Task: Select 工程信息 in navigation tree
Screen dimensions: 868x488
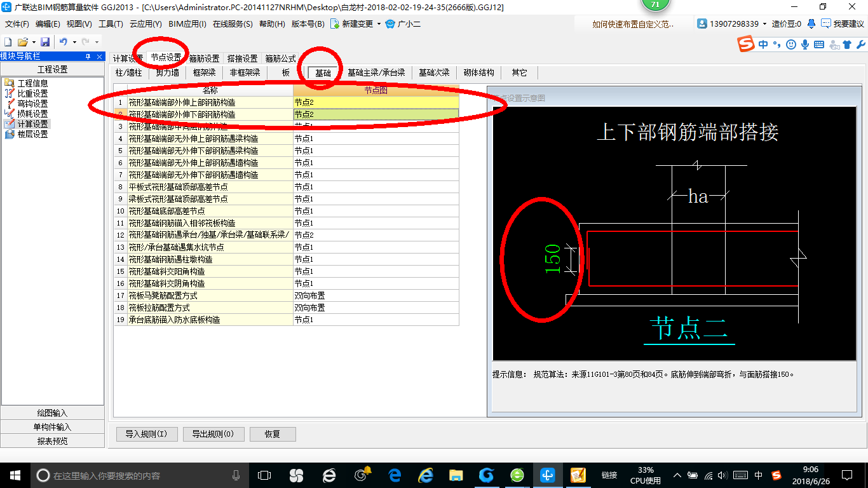Action: point(32,83)
